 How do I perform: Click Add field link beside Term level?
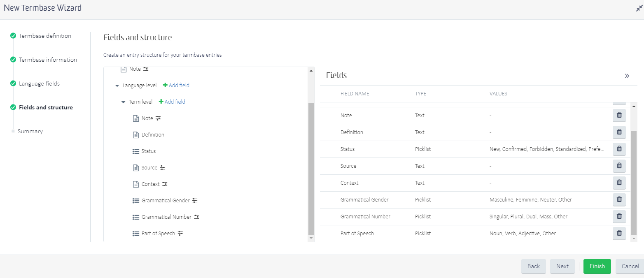(172, 102)
